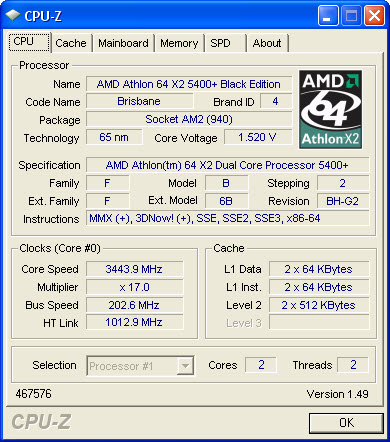Click the 467576 number in status area

[33, 394]
